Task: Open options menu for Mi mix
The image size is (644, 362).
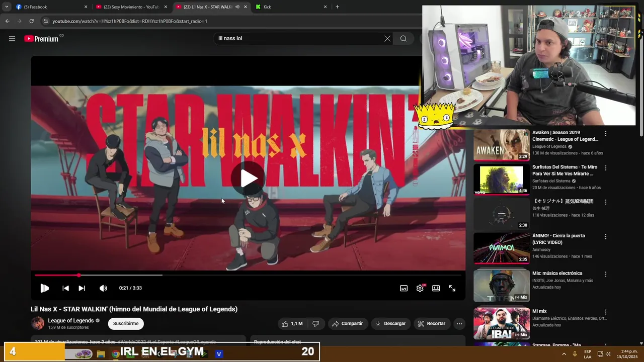Action: coord(606,312)
